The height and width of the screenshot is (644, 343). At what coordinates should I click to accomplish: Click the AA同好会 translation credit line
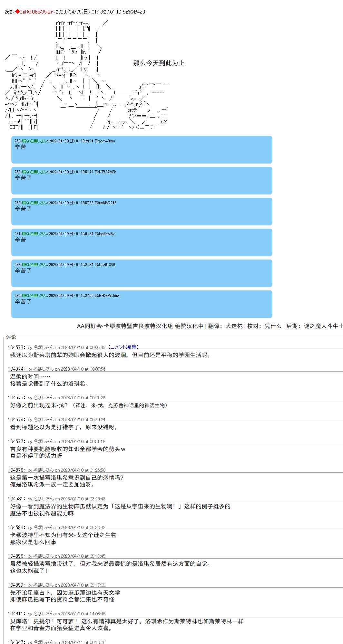210,326
